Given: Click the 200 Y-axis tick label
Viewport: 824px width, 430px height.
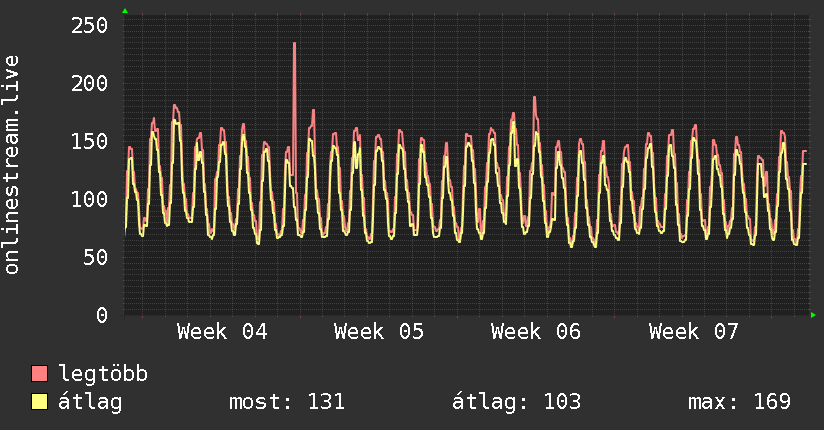Looking at the screenshot, I should (x=90, y=83).
